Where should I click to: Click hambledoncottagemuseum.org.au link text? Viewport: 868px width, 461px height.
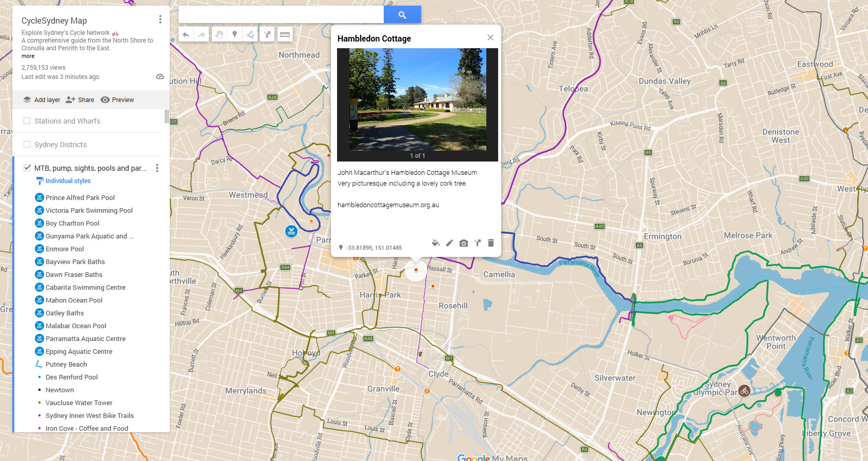click(x=388, y=205)
